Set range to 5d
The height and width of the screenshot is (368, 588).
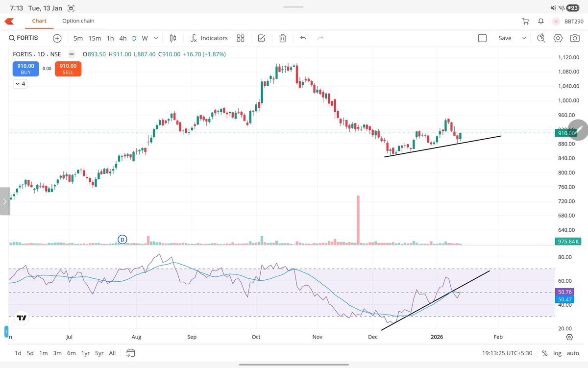point(30,353)
